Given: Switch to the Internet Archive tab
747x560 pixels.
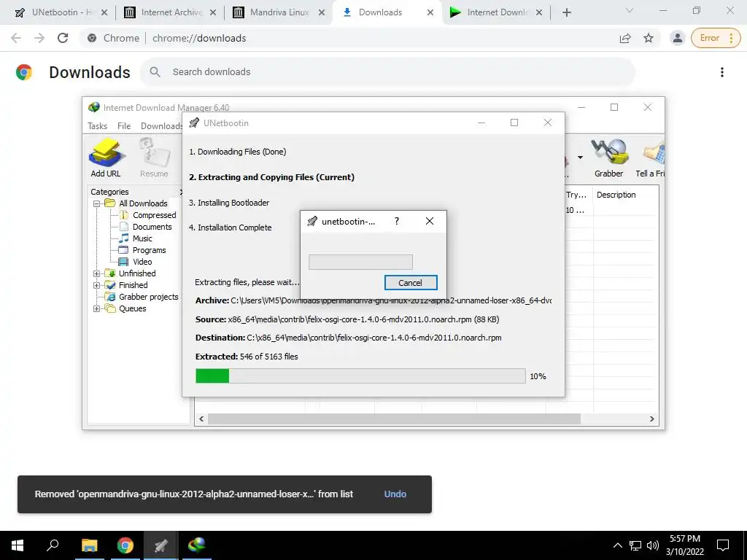Looking at the screenshot, I should (x=169, y=12).
